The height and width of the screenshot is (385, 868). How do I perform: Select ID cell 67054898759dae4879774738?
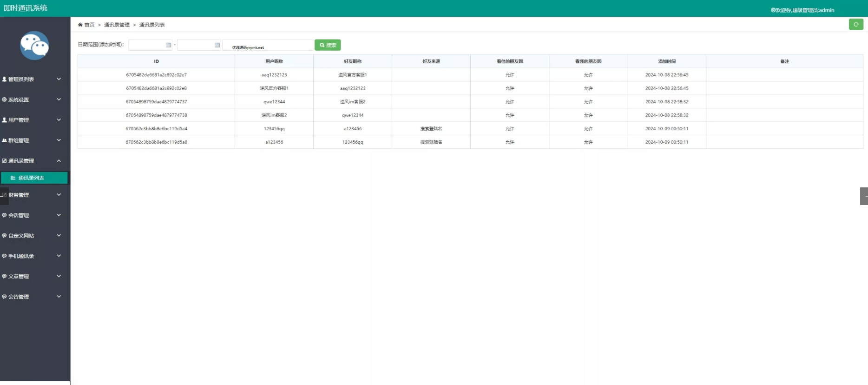pyautogui.click(x=157, y=115)
